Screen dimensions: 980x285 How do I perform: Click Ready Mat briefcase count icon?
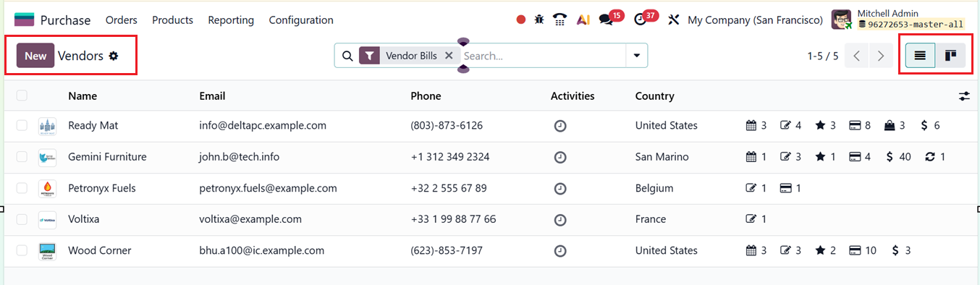click(x=895, y=126)
